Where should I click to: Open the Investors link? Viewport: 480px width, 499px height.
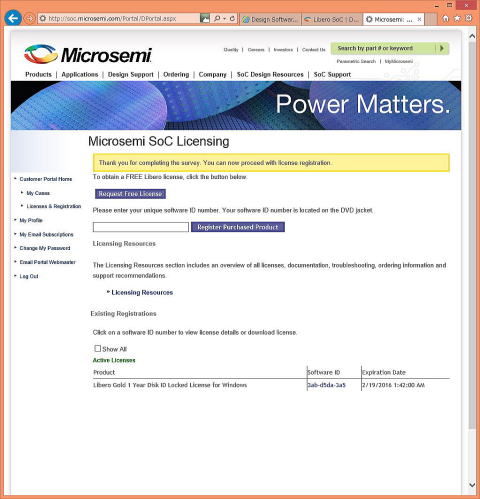coord(283,50)
